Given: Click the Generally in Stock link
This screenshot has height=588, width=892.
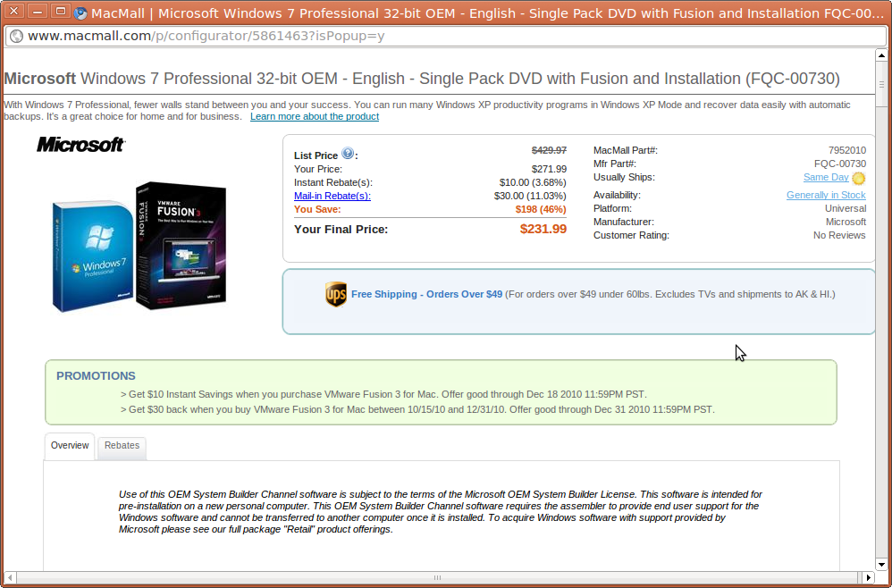Looking at the screenshot, I should click(826, 195).
